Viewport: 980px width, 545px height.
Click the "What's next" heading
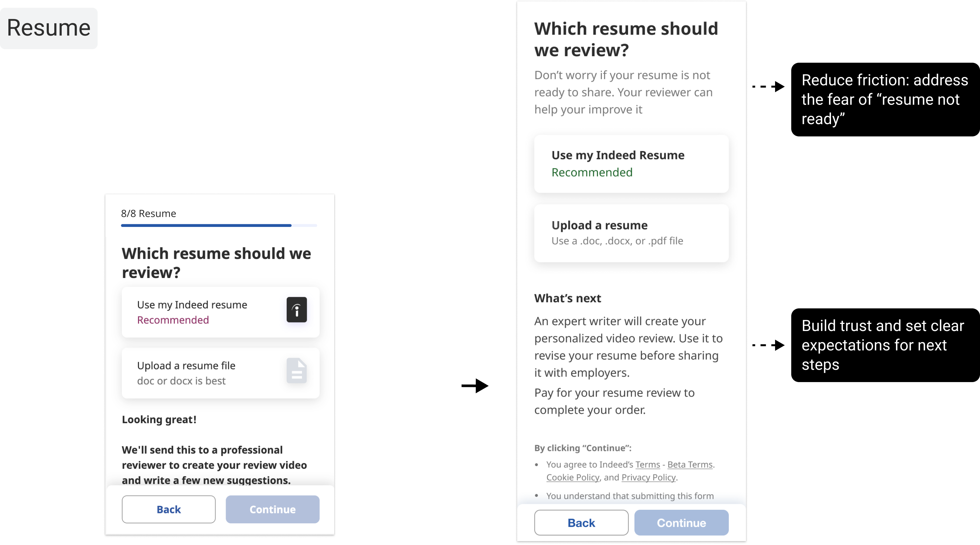pyautogui.click(x=567, y=298)
